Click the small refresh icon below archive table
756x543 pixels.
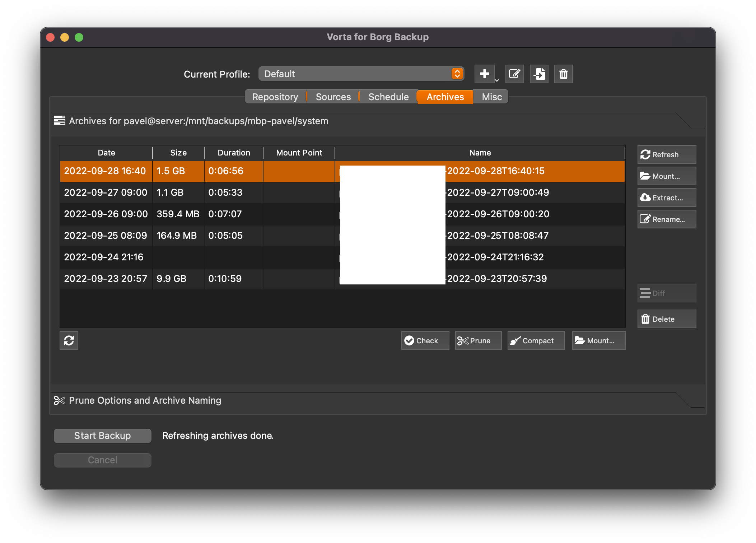coord(69,340)
